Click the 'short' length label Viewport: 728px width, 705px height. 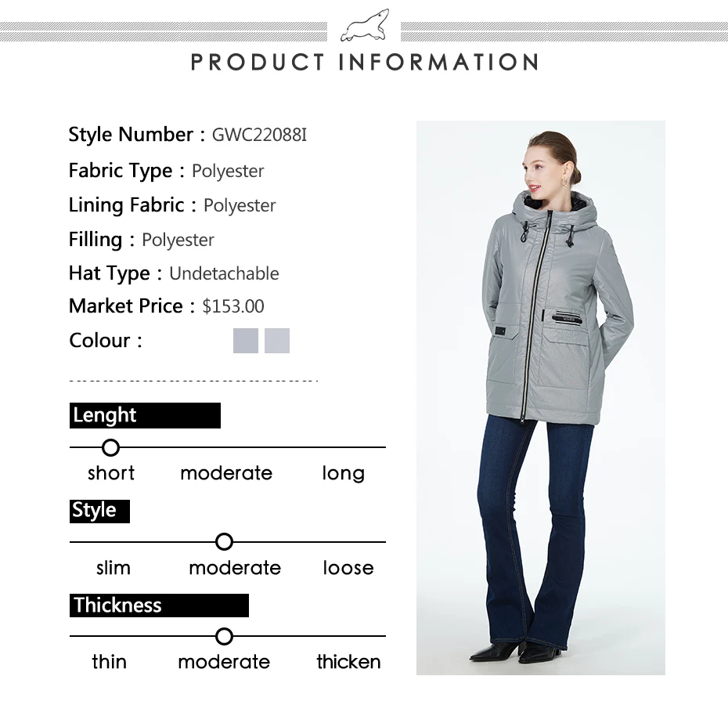click(111, 474)
